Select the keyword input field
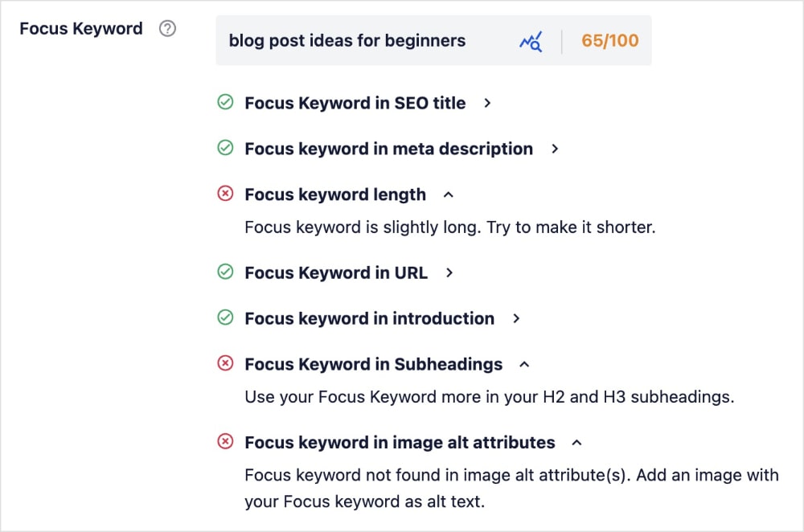 347,40
